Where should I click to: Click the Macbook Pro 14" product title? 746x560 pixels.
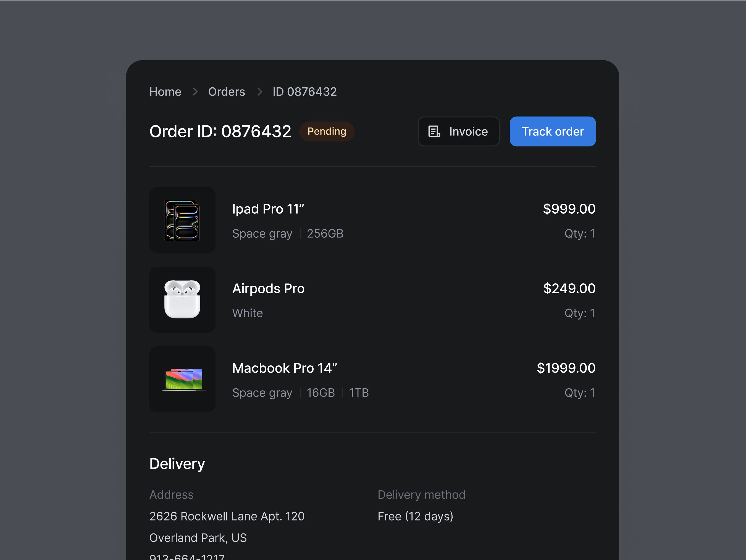[284, 368]
